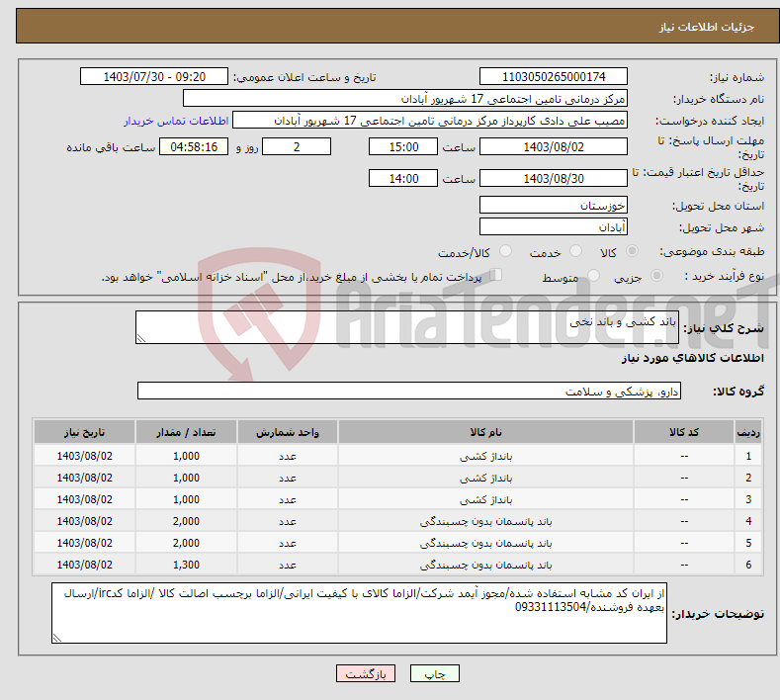Viewport: 780px width, 700px height.
Task: Click the بازگشت back button
Action: (366, 673)
